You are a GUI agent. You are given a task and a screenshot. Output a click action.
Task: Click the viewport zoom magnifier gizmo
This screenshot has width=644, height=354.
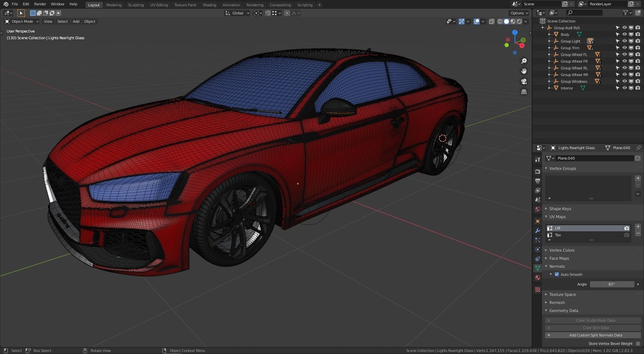click(524, 61)
